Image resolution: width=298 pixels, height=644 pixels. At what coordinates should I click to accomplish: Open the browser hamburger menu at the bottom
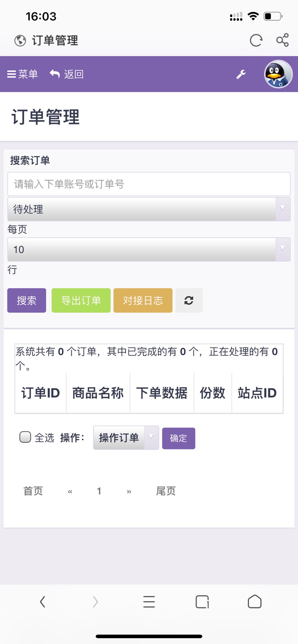149,602
